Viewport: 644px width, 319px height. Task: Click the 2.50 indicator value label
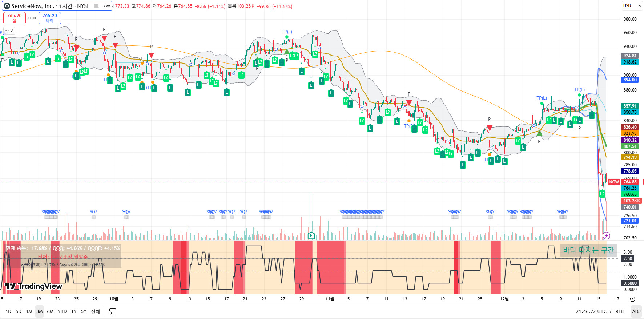[628, 259]
